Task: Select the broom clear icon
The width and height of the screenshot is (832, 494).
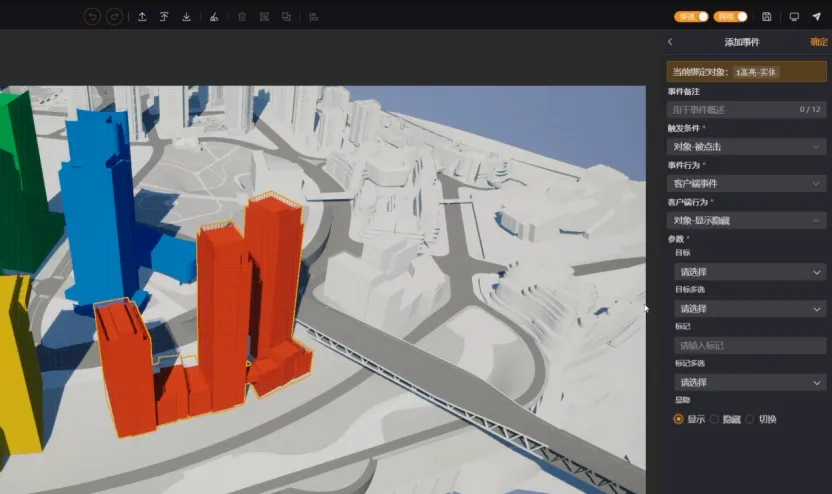Action: point(214,17)
